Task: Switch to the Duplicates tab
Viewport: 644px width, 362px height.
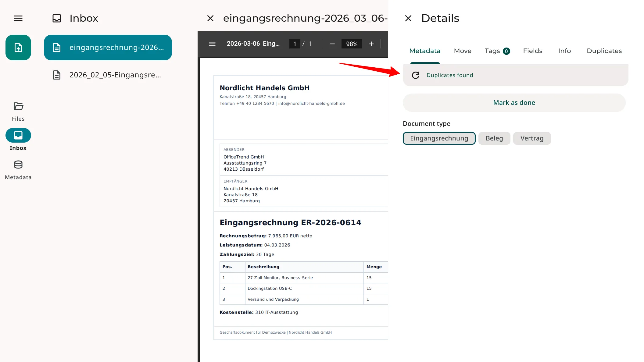Action: [604, 51]
